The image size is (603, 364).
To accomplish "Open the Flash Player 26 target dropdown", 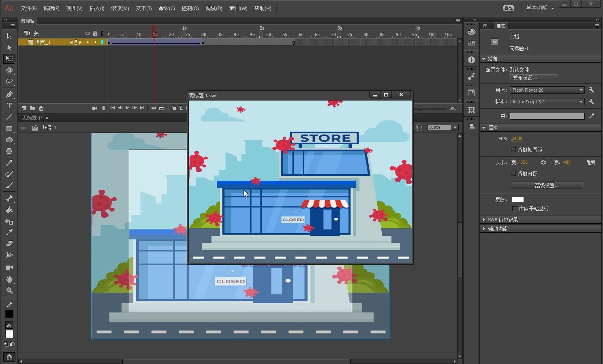I will [547, 90].
